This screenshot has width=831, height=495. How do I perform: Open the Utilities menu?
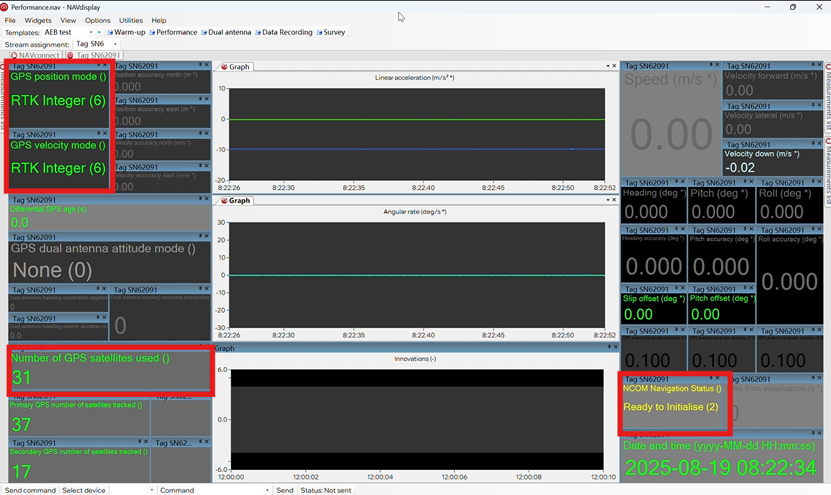(131, 20)
